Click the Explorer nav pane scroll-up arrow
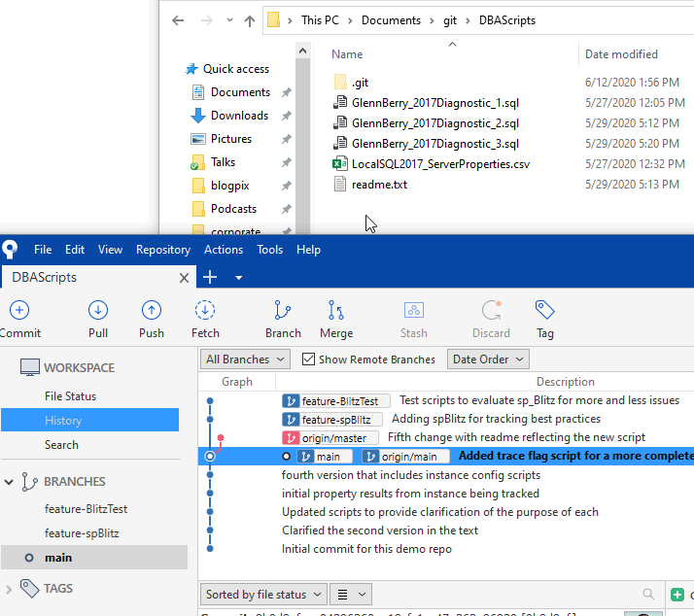The height and width of the screenshot is (616, 694). pyautogui.click(x=302, y=51)
